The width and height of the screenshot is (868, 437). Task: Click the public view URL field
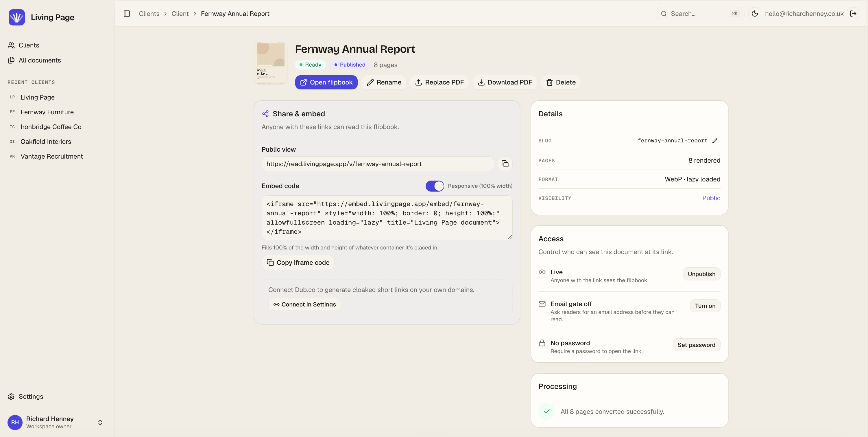tap(378, 164)
